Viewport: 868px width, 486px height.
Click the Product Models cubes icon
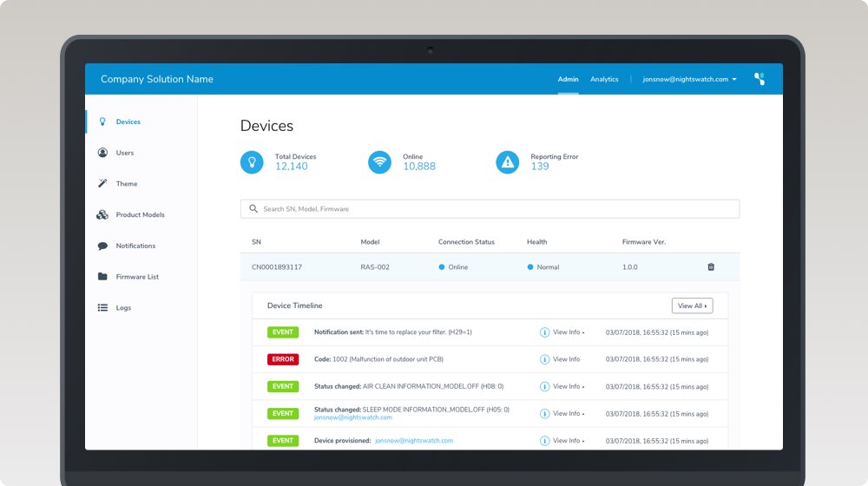click(x=102, y=215)
